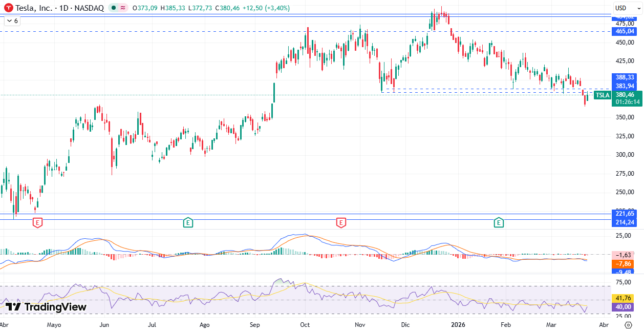The image size is (644, 331).
Task: Click the pink approximate data indicator icon
Action: [123, 8]
